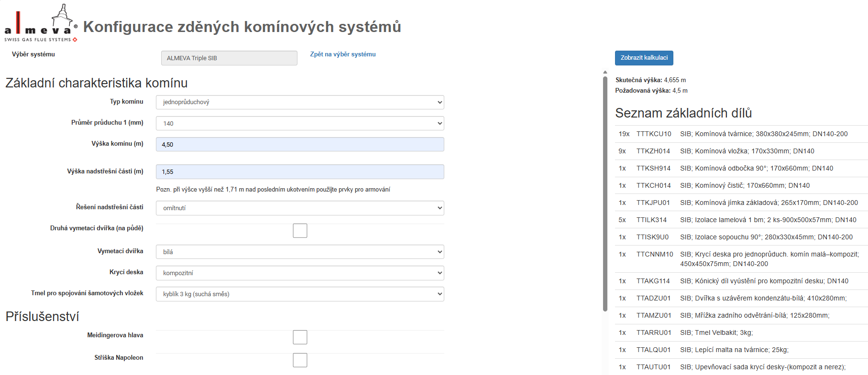Click the TTAUTU01 Upevňovací sada row
This screenshot has height=375, width=868.
741,367
